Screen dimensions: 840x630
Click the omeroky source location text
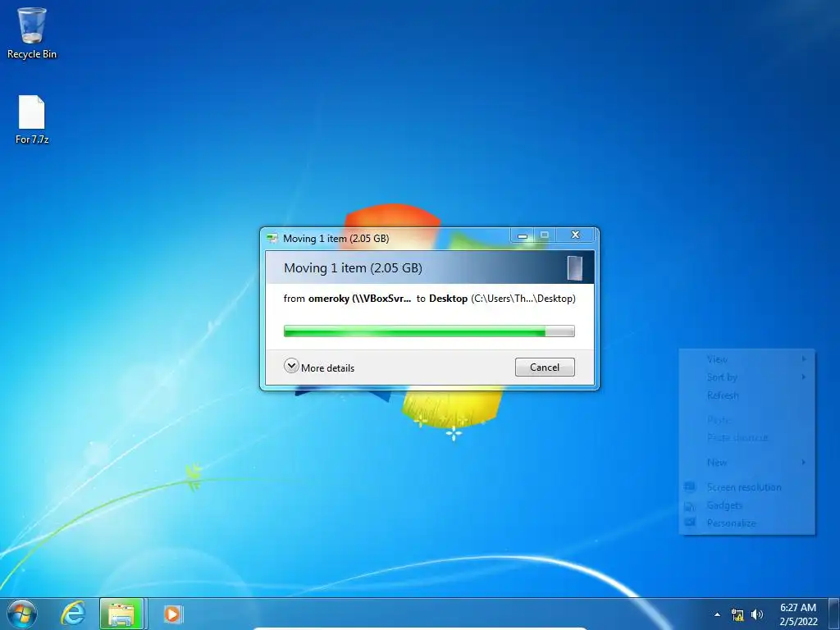coord(360,299)
